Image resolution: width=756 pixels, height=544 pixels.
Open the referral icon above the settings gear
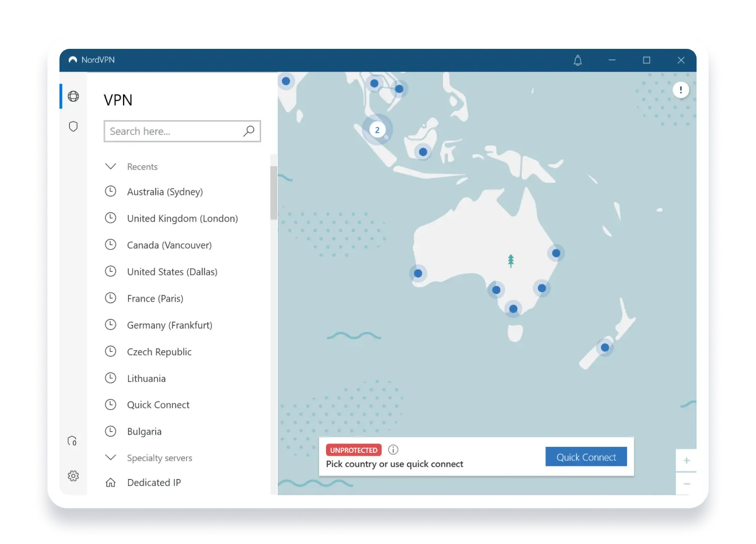[72, 441]
